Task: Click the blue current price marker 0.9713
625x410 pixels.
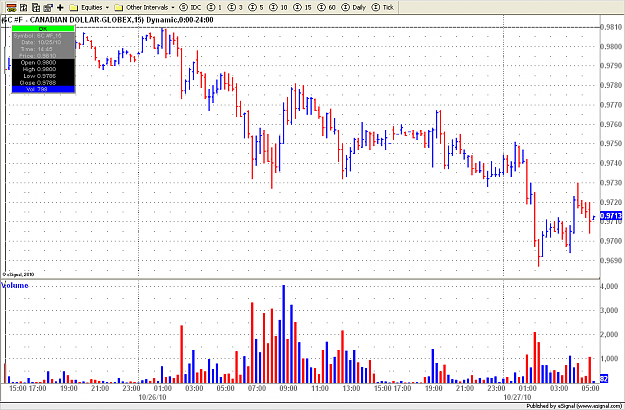Action: (x=611, y=216)
